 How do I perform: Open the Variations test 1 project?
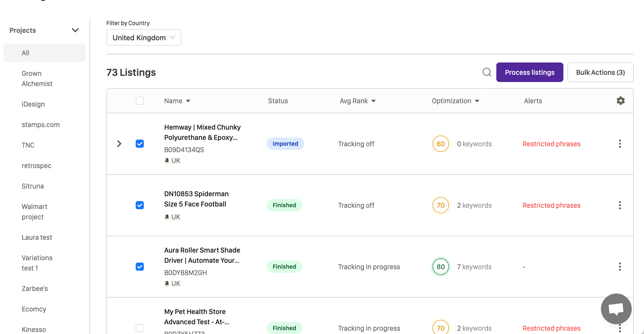click(x=37, y=263)
